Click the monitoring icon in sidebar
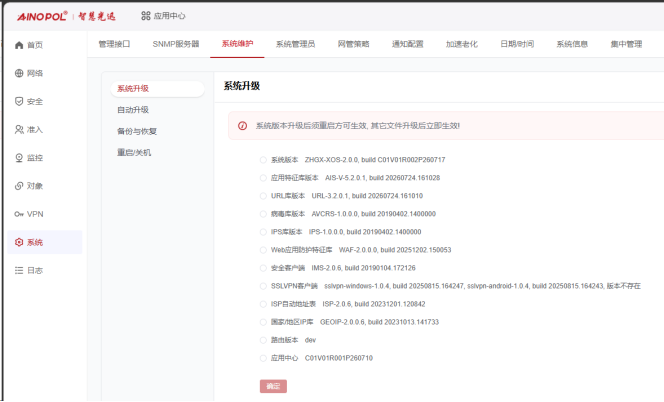Viewport: 664px width, 402px height. [19, 158]
